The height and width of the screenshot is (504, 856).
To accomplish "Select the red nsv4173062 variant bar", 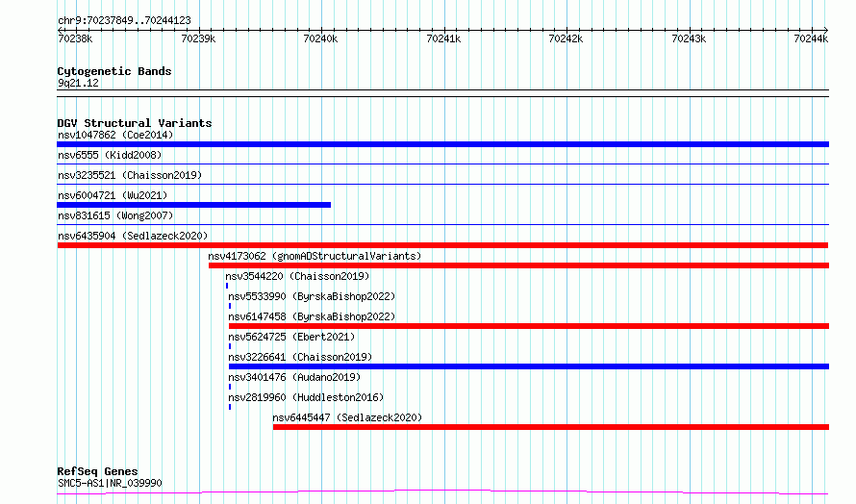I will click(x=518, y=265).
